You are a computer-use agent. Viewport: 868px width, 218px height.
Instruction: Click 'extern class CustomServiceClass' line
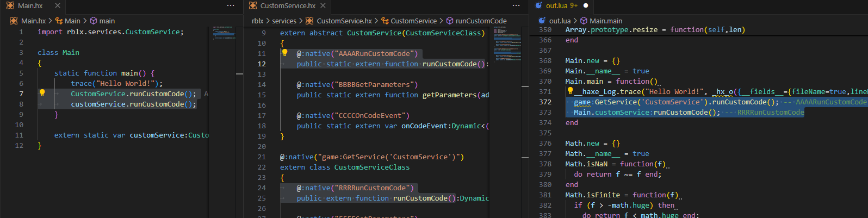(345, 167)
